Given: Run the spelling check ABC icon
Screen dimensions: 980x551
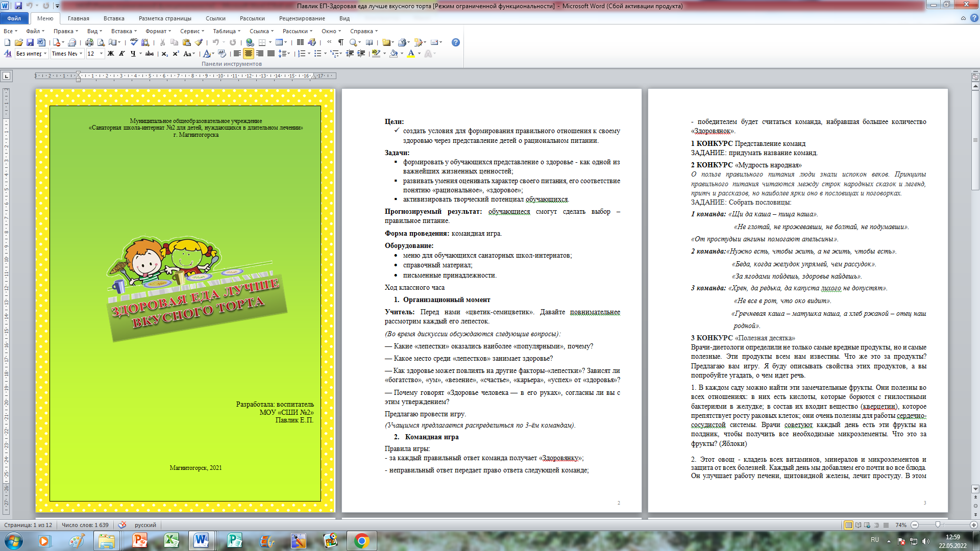Looking at the screenshot, I should pyautogui.click(x=134, y=42).
